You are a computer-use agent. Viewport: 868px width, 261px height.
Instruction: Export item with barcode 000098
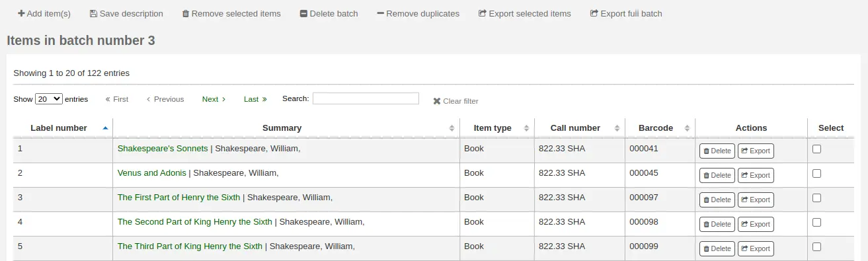(x=756, y=225)
